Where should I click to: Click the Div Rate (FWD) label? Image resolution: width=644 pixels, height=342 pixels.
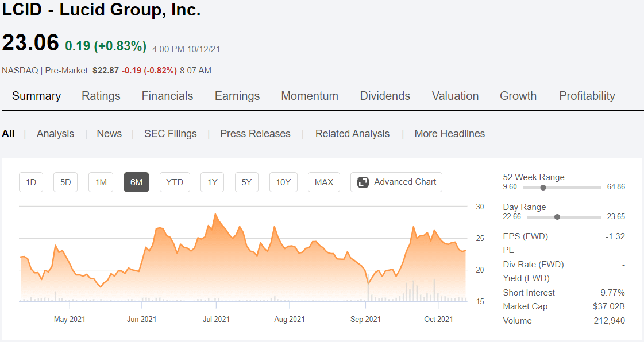tap(533, 265)
